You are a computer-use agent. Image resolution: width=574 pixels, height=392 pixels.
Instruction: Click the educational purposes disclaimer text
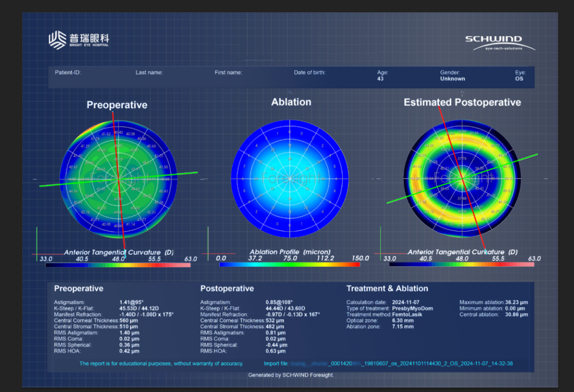tap(161, 364)
